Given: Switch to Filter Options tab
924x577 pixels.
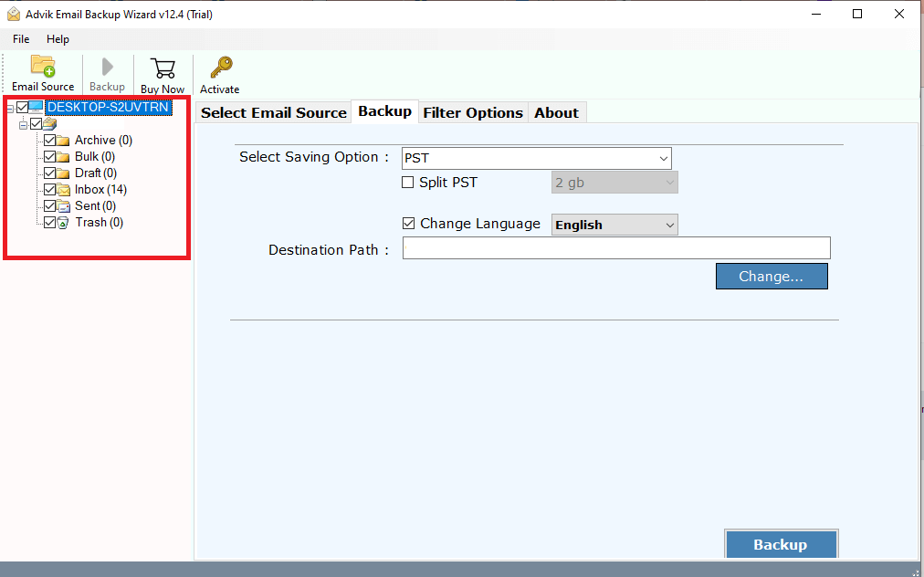Looking at the screenshot, I should pyautogui.click(x=473, y=112).
